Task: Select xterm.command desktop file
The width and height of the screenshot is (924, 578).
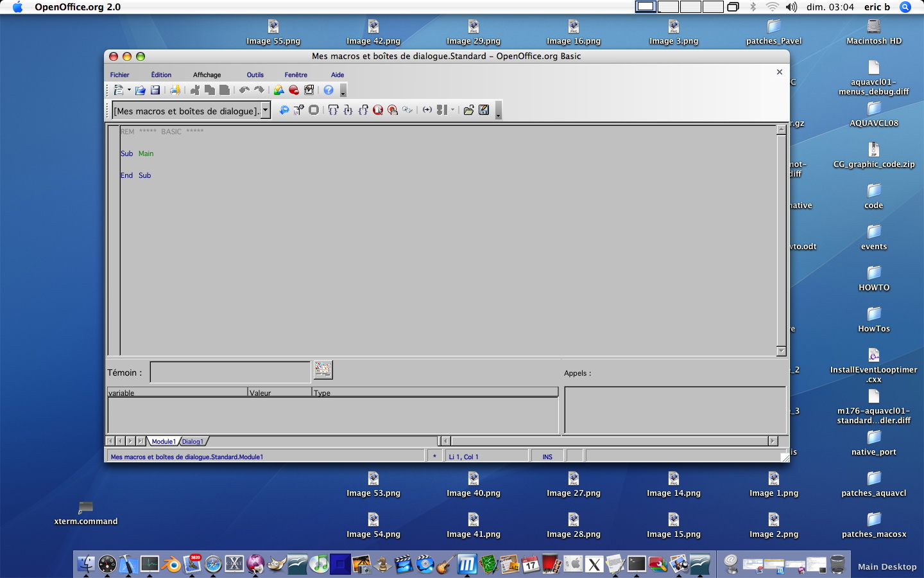Action: 86,514
